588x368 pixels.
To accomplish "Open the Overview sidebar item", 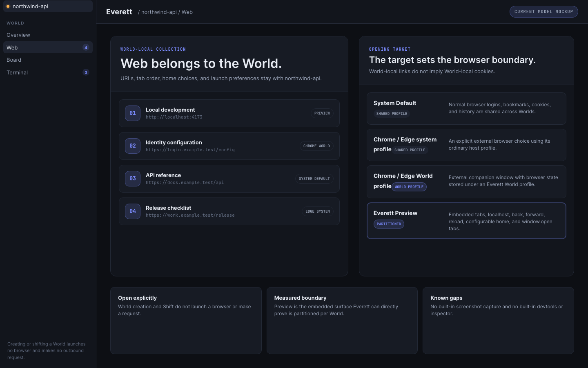I will [48, 35].
